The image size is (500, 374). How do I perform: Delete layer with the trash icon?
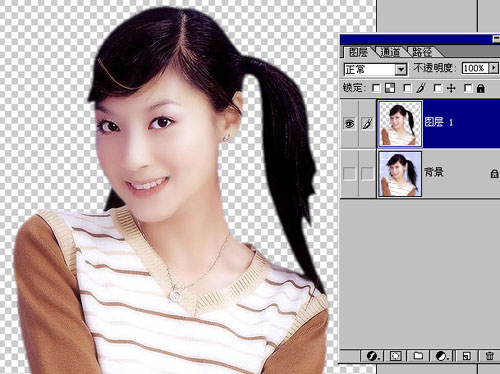click(489, 356)
